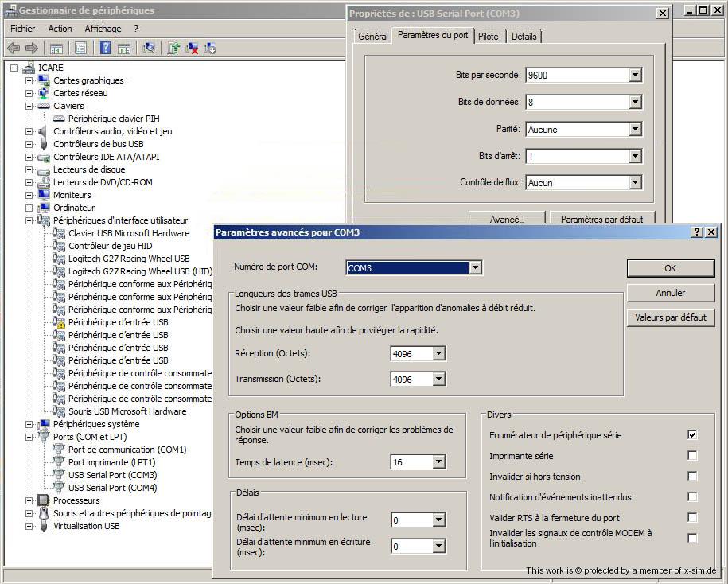Select the USB Serial Port (COM4) device
Viewport: 728px width, 584px height.
pos(112,488)
